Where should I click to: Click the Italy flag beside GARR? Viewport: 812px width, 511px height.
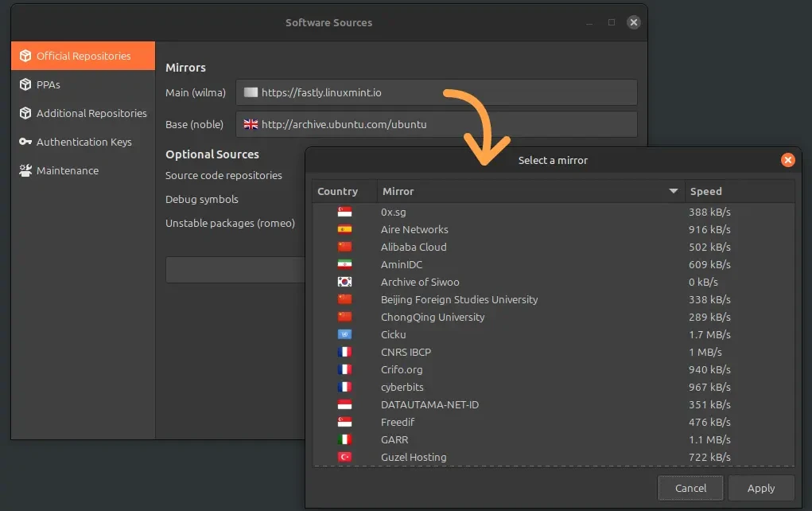[x=344, y=440]
